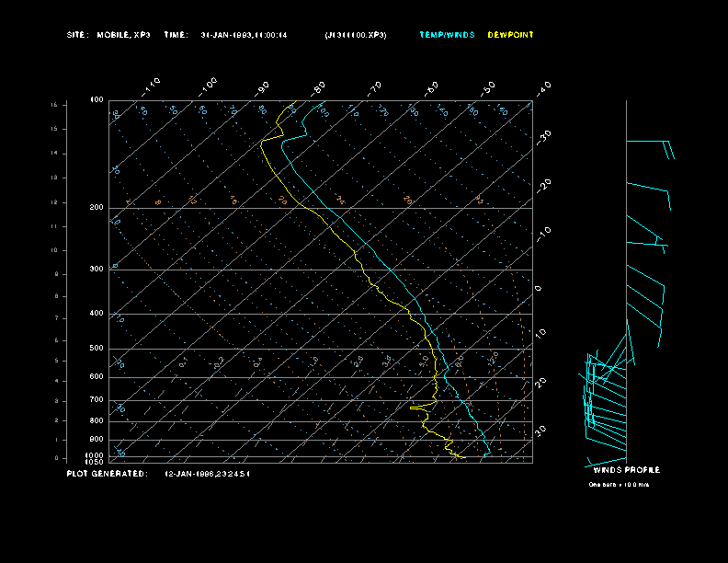The height and width of the screenshot is (563, 728).
Task: Click the One barb wind scale note
Action: coord(619,485)
